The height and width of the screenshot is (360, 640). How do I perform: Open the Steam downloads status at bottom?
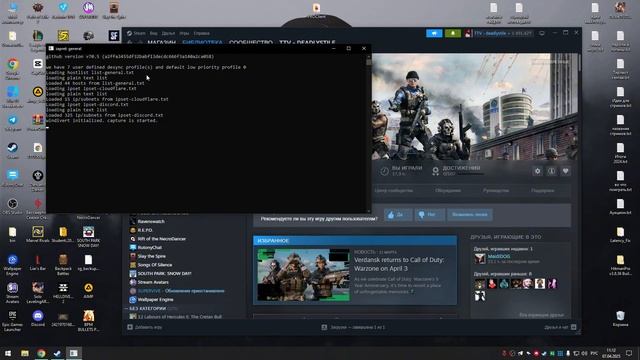click(x=353, y=327)
